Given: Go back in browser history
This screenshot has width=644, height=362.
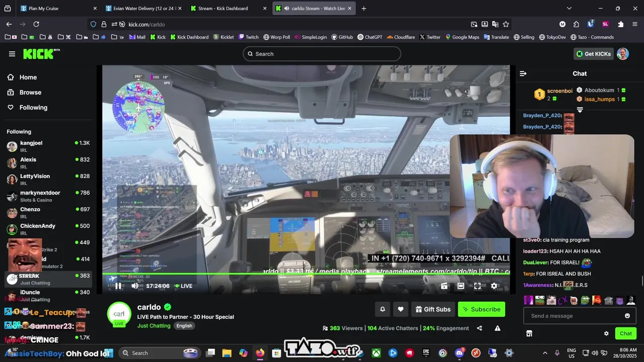Looking at the screenshot, I should pos(9,24).
